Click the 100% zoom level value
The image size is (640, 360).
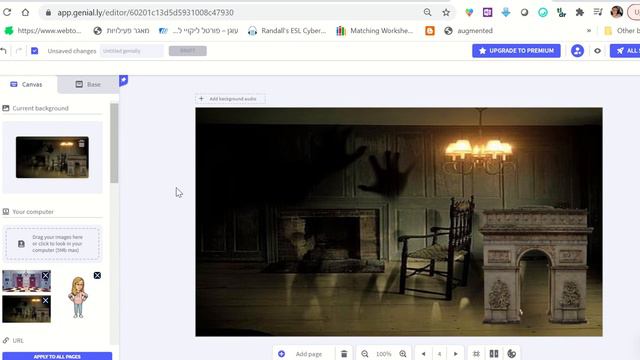[384, 354]
